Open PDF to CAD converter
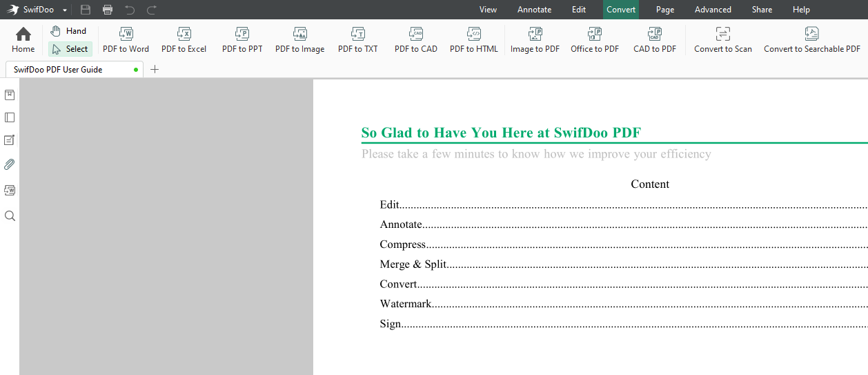This screenshot has width=868, height=375. [x=415, y=40]
